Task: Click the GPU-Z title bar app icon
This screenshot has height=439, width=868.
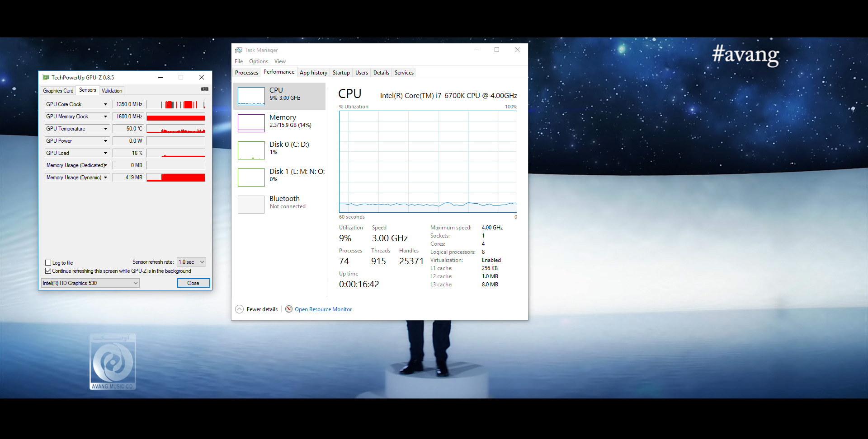Action: pos(46,78)
